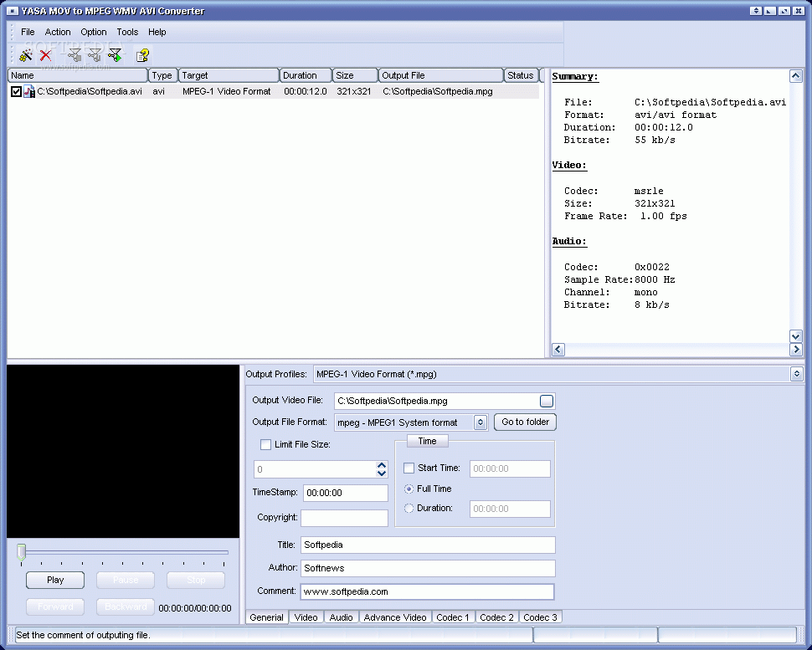
Task: Click the summary panel scroll right arrow
Action: pyautogui.click(x=796, y=350)
